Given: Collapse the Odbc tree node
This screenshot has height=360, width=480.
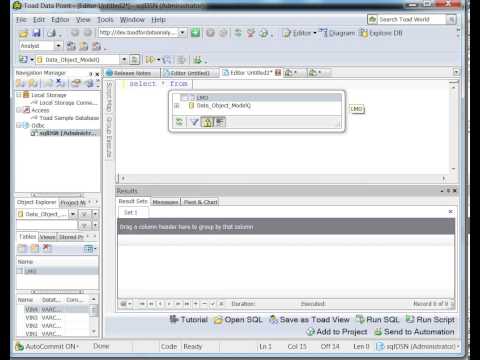Looking at the screenshot, I should [x=19, y=125].
